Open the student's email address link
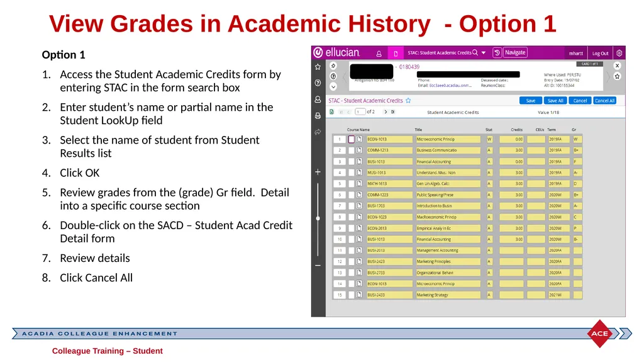The width and height of the screenshot is (644, 362). [450, 86]
